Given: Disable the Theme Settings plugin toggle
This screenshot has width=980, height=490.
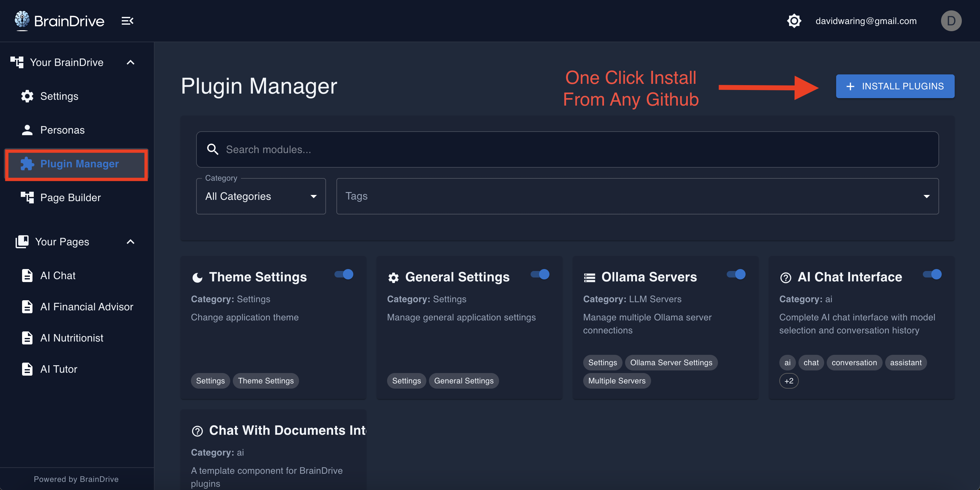Looking at the screenshot, I should click(x=344, y=274).
